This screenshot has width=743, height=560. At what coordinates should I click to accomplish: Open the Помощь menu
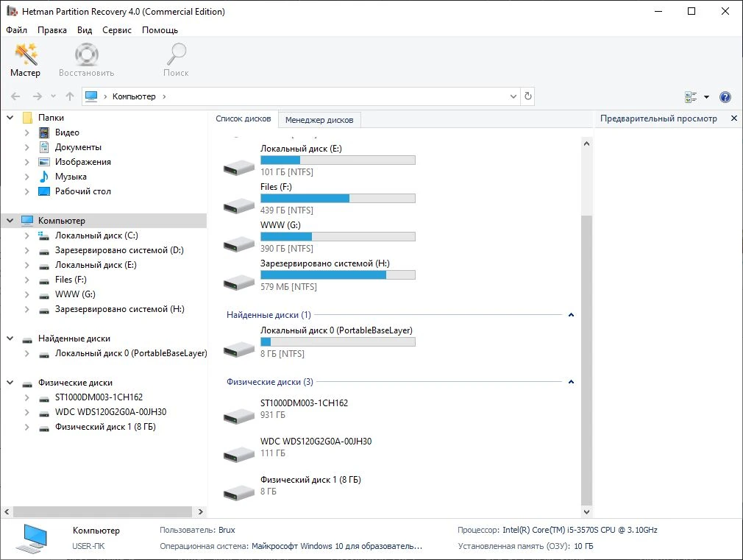(x=160, y=30)
